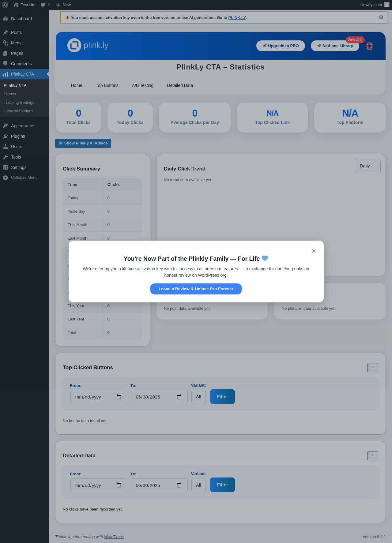The image size is (392, 543).
Task: Click the WordPress logo in admin bar
Action: 5,5
